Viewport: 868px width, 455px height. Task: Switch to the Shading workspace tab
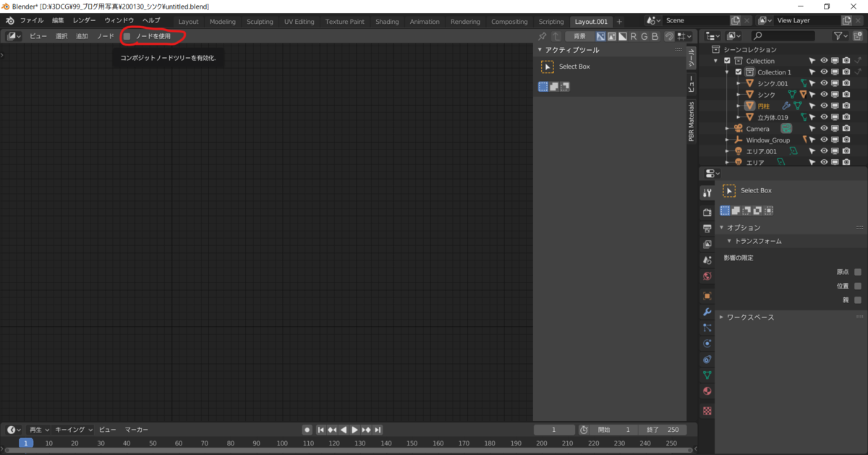tap(387, 22)
